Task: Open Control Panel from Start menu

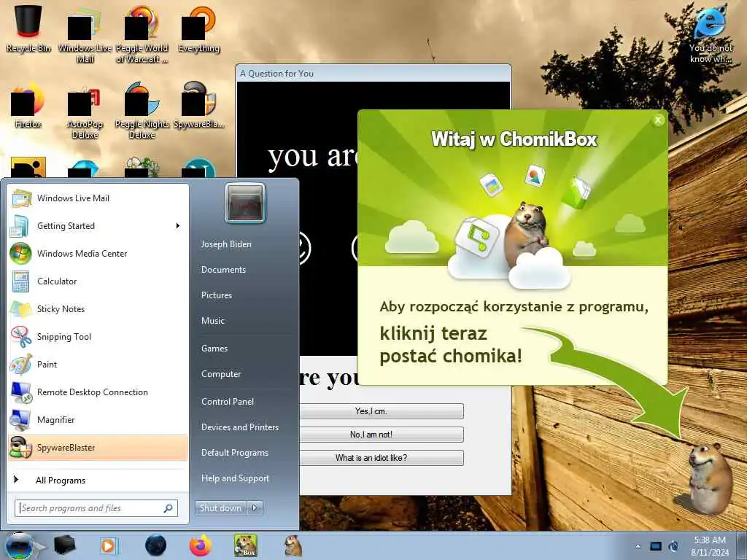Action: (x=228, y=402)
